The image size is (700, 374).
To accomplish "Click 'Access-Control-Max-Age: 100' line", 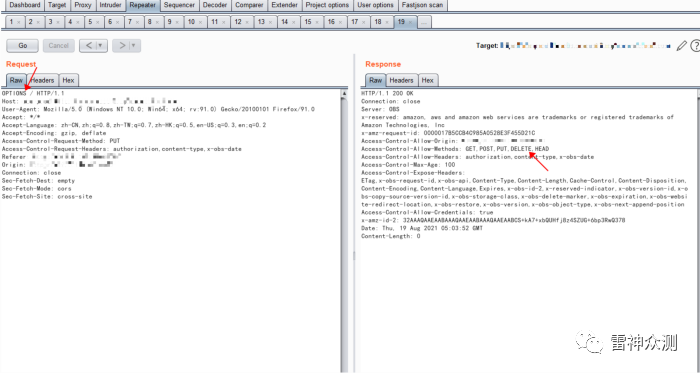I will [408, 165].
